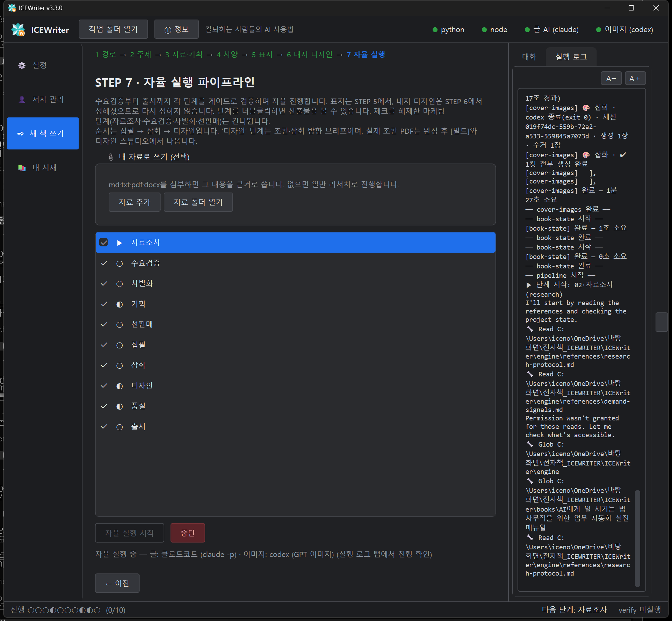
Task: Click the empty circle status icon for 집필
Action: coord(120,345)
